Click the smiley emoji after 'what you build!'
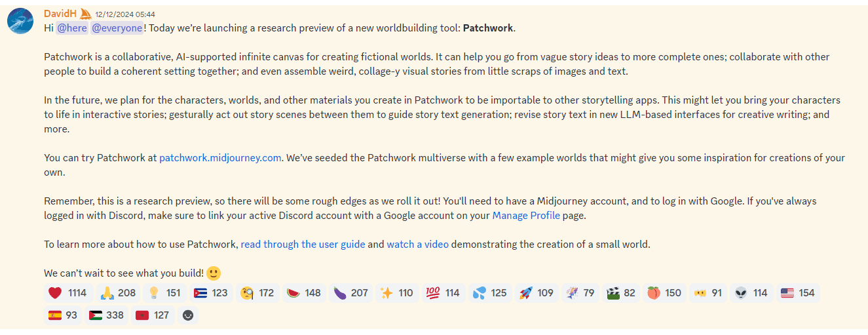 pos(214,273)
